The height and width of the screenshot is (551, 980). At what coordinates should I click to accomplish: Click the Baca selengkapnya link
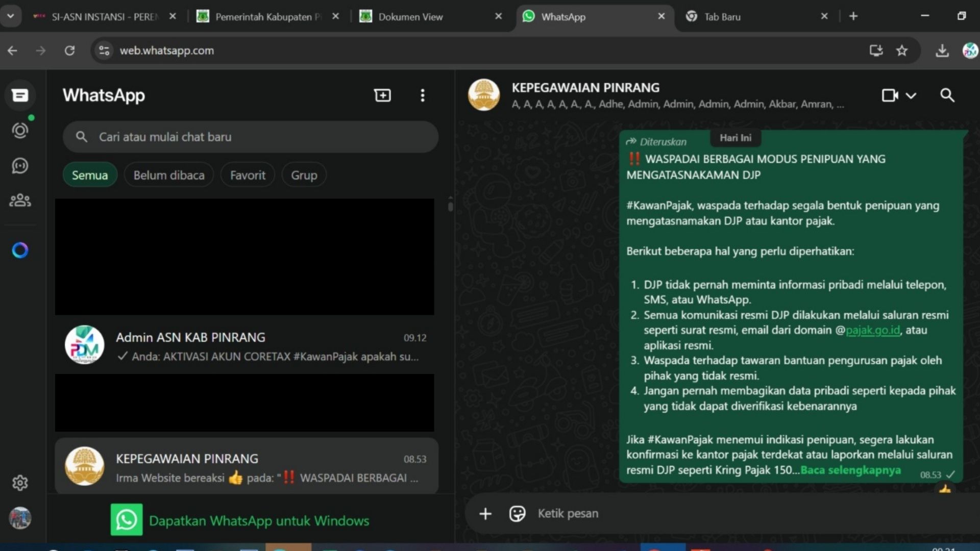pos(850,470)
